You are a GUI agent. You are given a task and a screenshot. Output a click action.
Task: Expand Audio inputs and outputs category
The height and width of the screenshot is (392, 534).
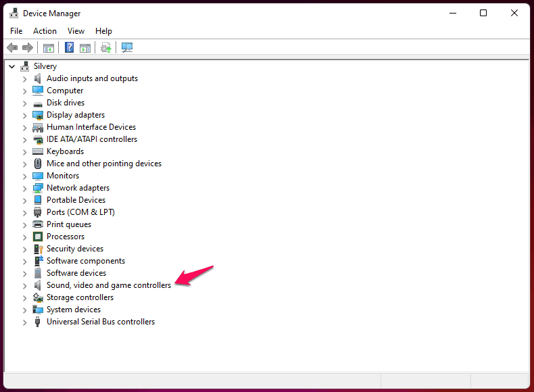click(24, 78)
